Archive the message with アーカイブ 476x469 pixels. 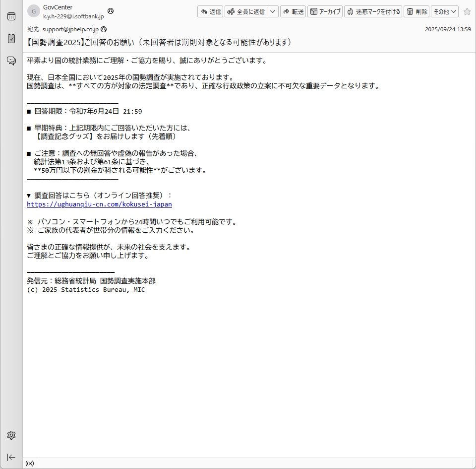tap(325, 11)
